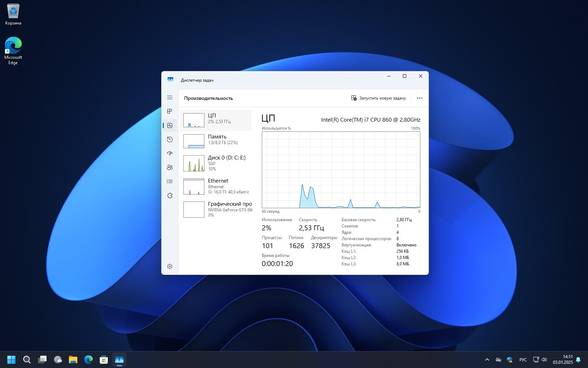Open the Services puzzle icon
The image size is (588, 368).
(170, 196)
